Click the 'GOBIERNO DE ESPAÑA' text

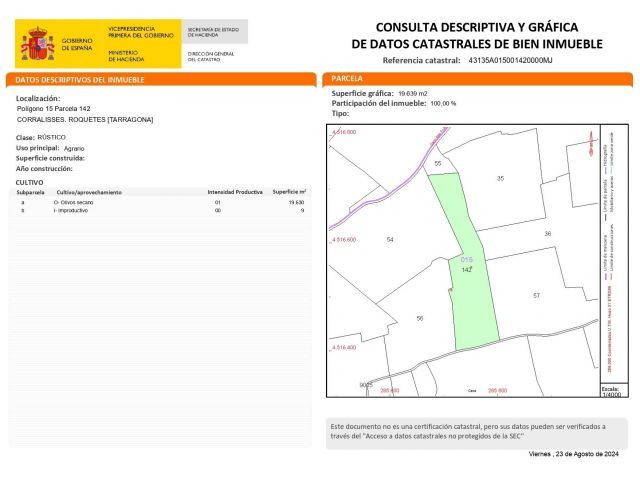77,44
